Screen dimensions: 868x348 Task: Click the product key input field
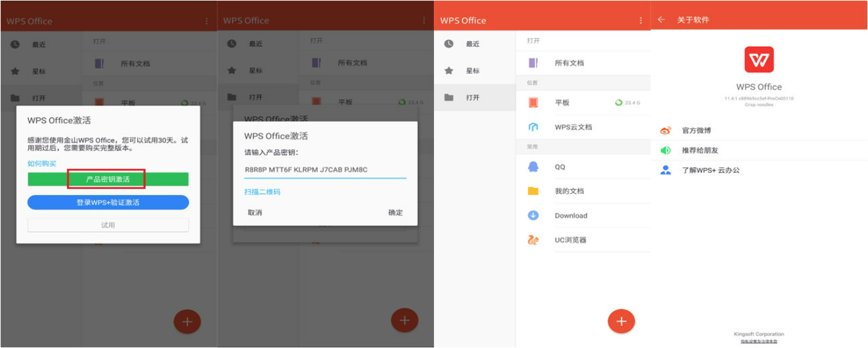coord(325,170)
